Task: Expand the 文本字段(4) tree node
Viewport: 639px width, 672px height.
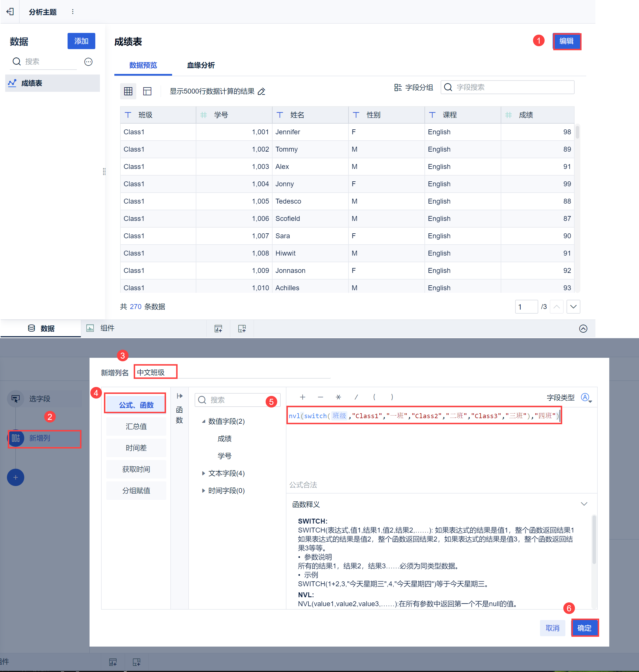Action: (x=203, y=473)
